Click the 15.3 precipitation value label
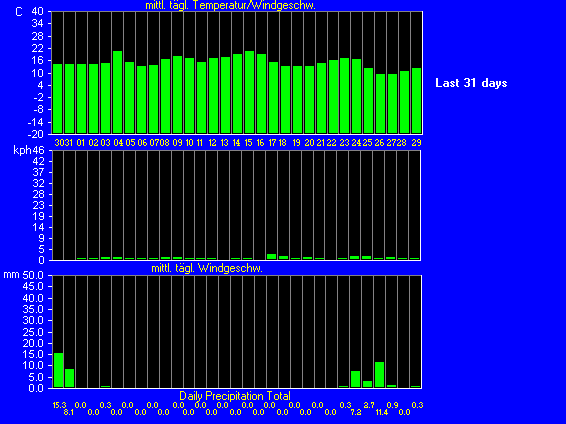 [x=59, y=405]
